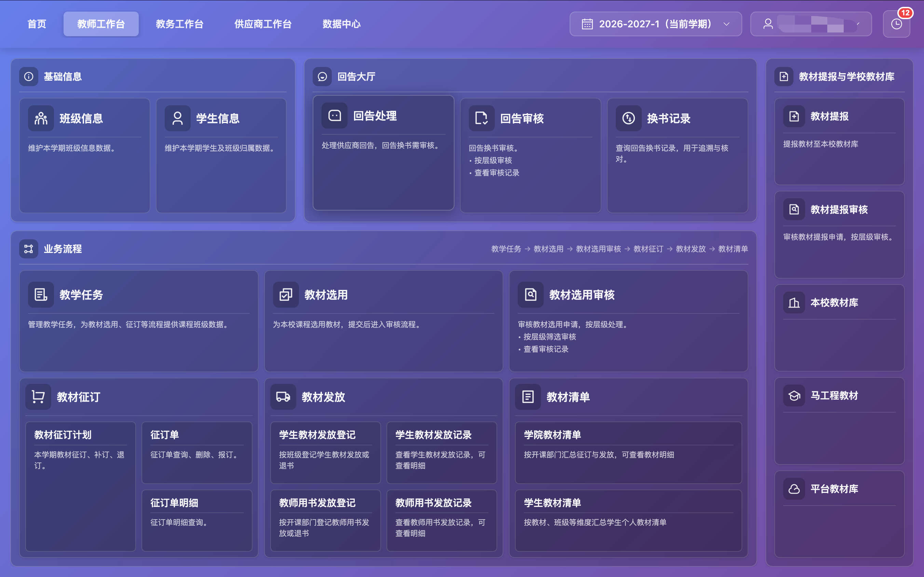Click 教材征订 in workflow breadcrumb
Image resolution: width=924 pixels, height=577 pixels.
coord(648,249)
